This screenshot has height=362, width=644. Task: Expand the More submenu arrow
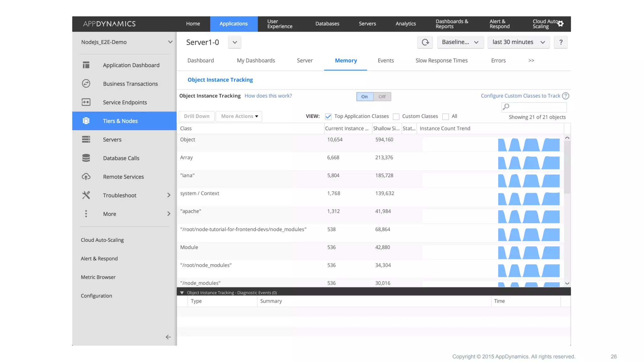(169, 214)
